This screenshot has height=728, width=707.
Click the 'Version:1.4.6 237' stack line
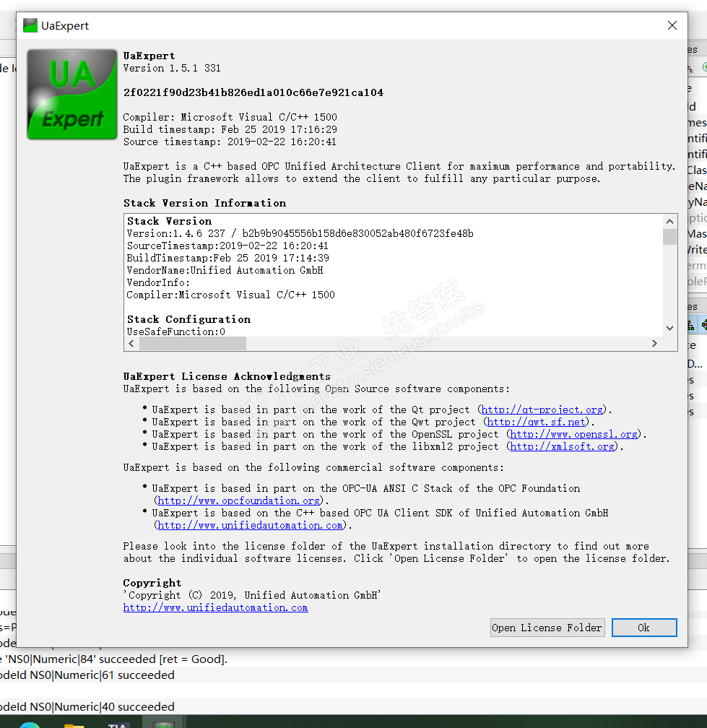click(300, 233)
